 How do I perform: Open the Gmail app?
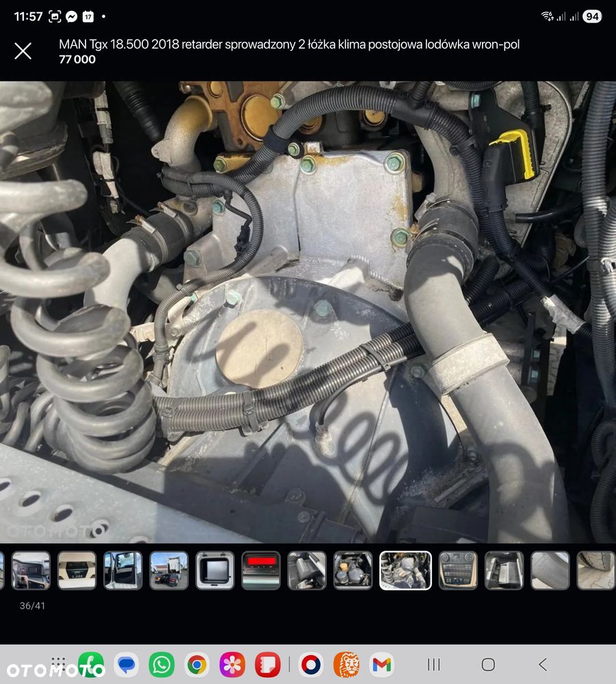coord(381,664)
